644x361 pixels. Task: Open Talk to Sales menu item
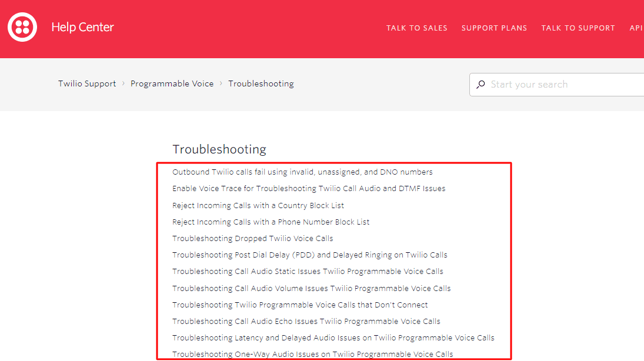pos(416,28)
